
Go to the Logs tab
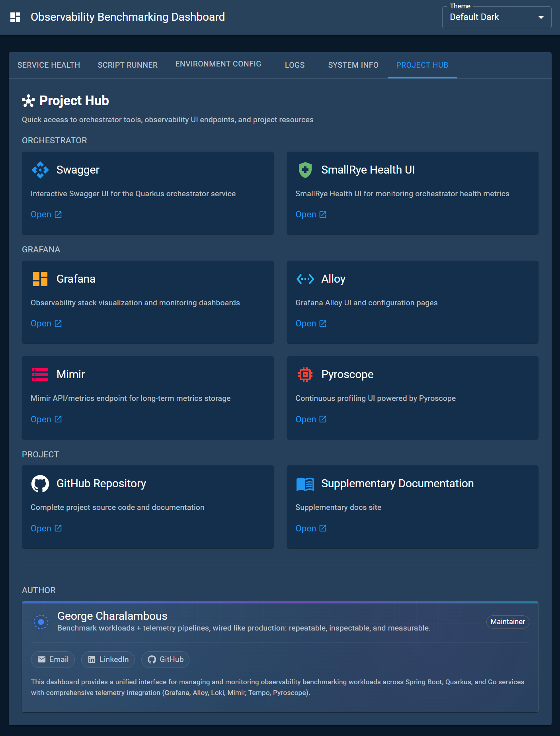[295, 65]
